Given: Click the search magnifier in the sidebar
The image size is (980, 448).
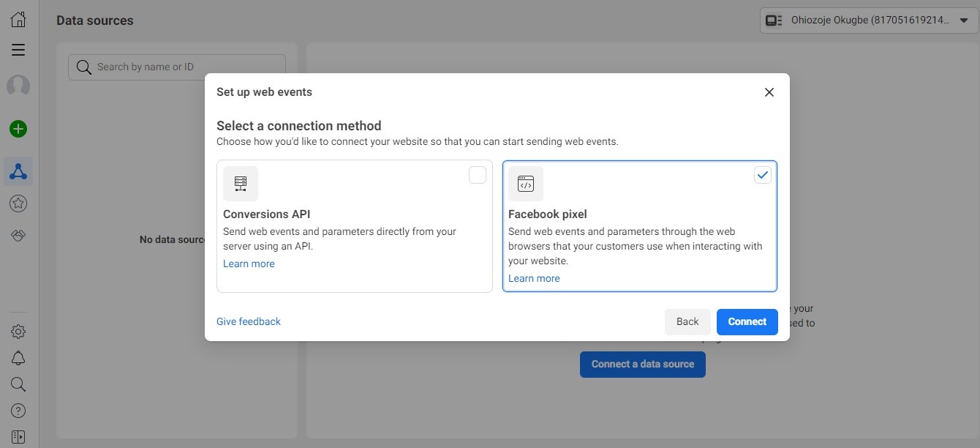Looking at the screenshot, I should [18, 384].
